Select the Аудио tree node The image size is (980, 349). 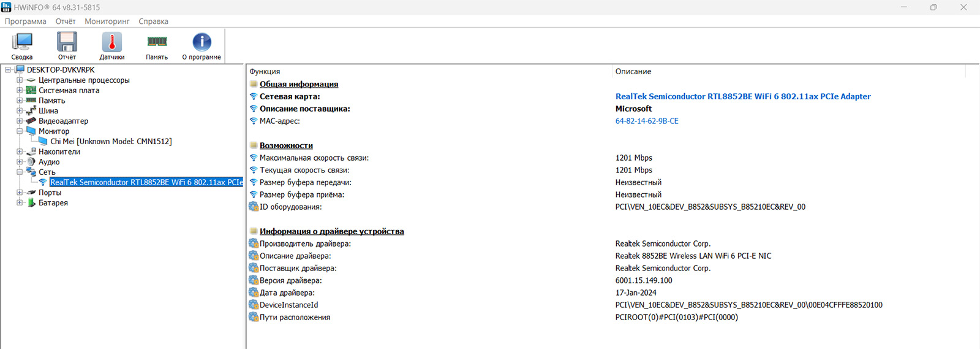tap(49, 162)
